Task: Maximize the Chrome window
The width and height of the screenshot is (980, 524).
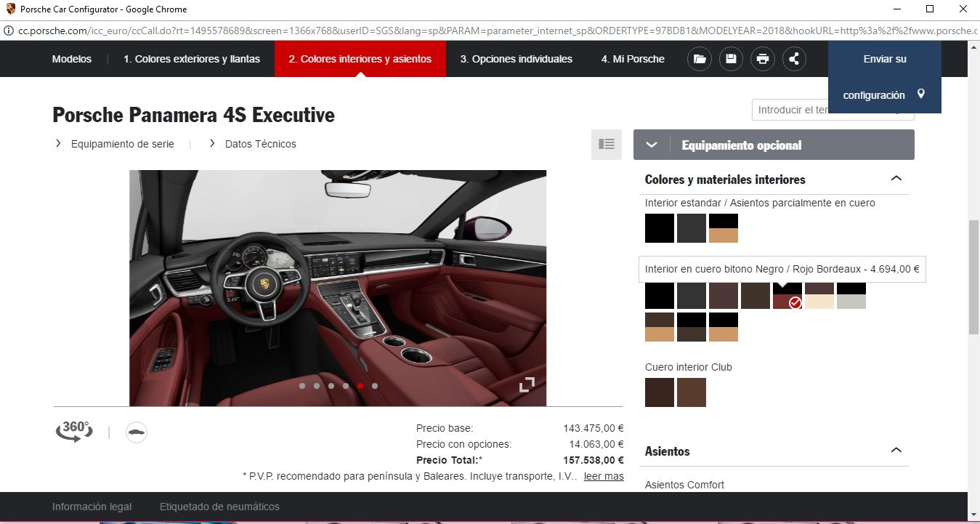Action: click(930, 9)
